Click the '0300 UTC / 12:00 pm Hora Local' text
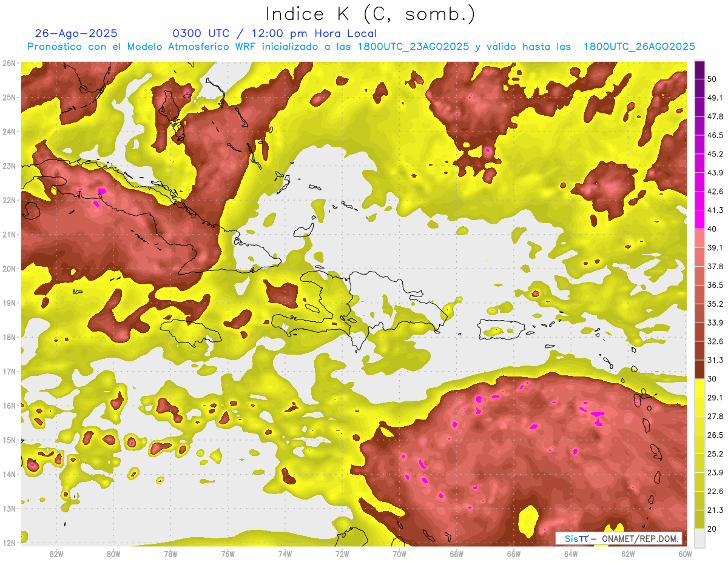The height and width of the screenshot is (562, 728). click(275, 33)
